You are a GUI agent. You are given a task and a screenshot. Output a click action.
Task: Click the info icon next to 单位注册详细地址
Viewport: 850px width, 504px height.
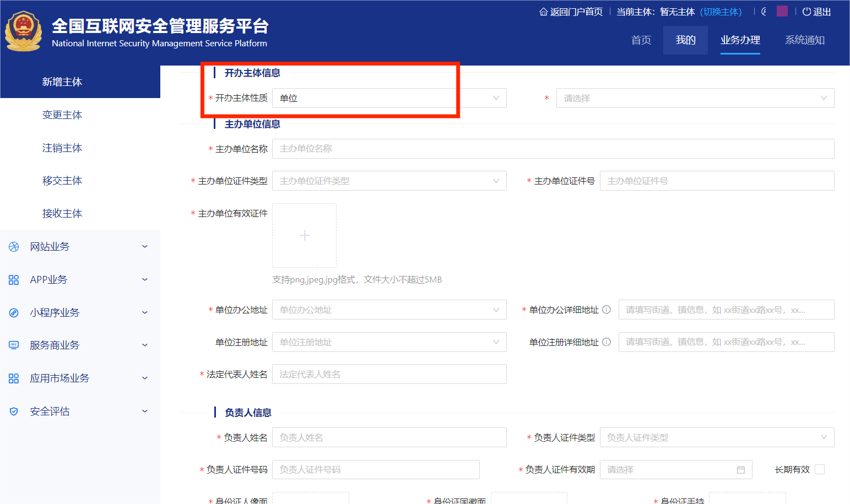(x=607, y=342)
